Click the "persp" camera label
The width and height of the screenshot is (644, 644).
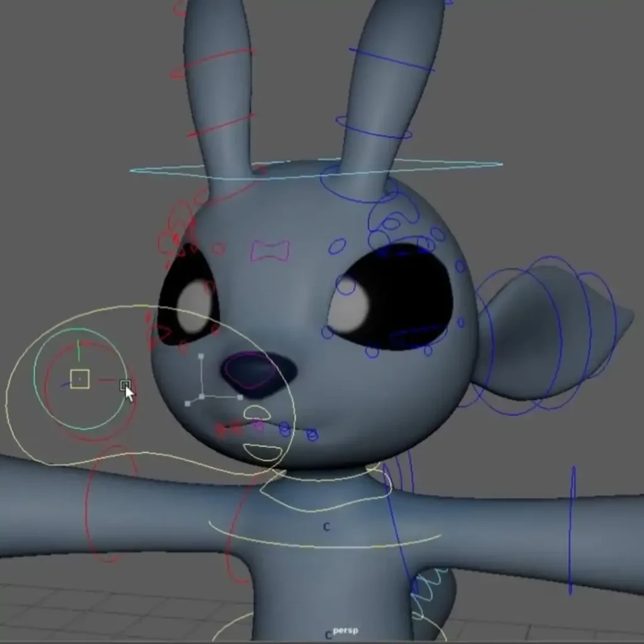coord(345,630)
